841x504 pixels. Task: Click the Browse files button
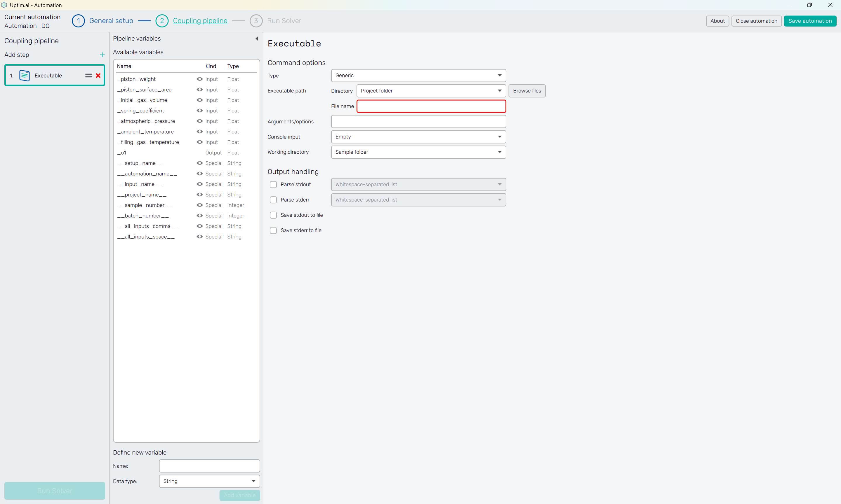[527, 91]
